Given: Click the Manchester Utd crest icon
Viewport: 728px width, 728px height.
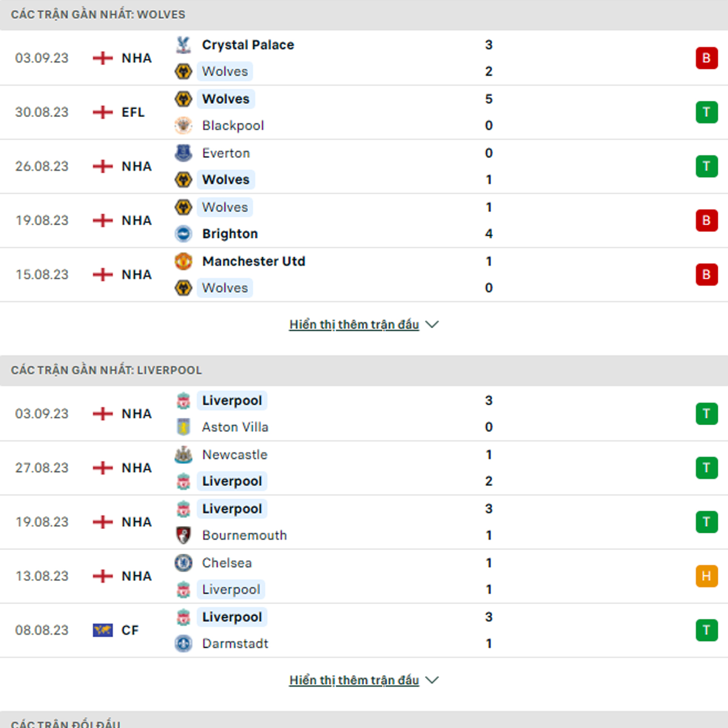Looking at the screenshot, I should (183, 261).
